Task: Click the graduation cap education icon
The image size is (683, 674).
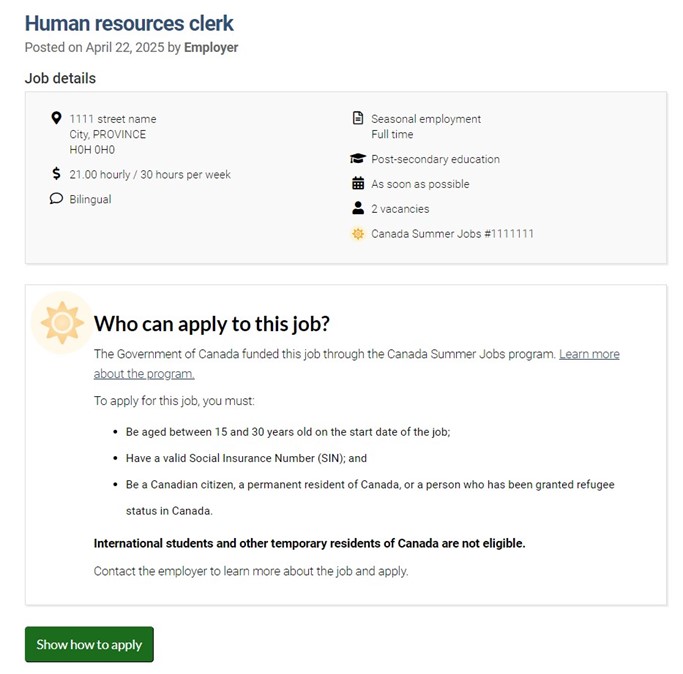Action: point(358,159)
